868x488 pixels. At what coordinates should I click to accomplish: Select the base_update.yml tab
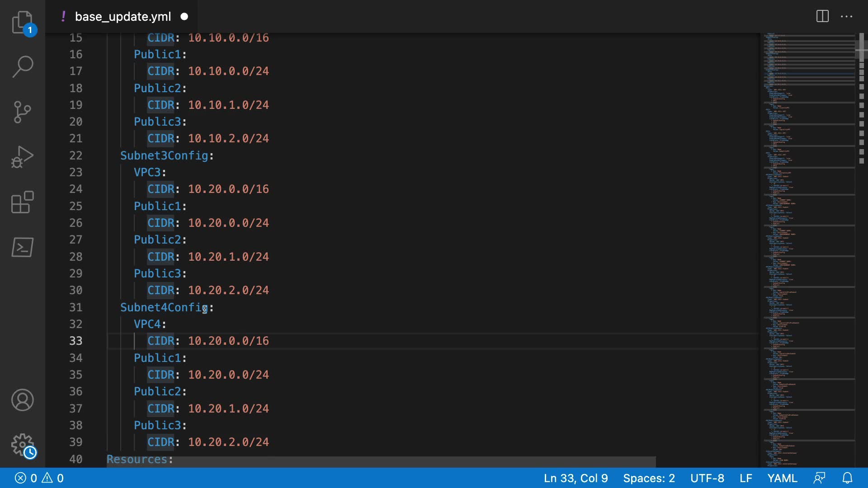click(123, 17)
